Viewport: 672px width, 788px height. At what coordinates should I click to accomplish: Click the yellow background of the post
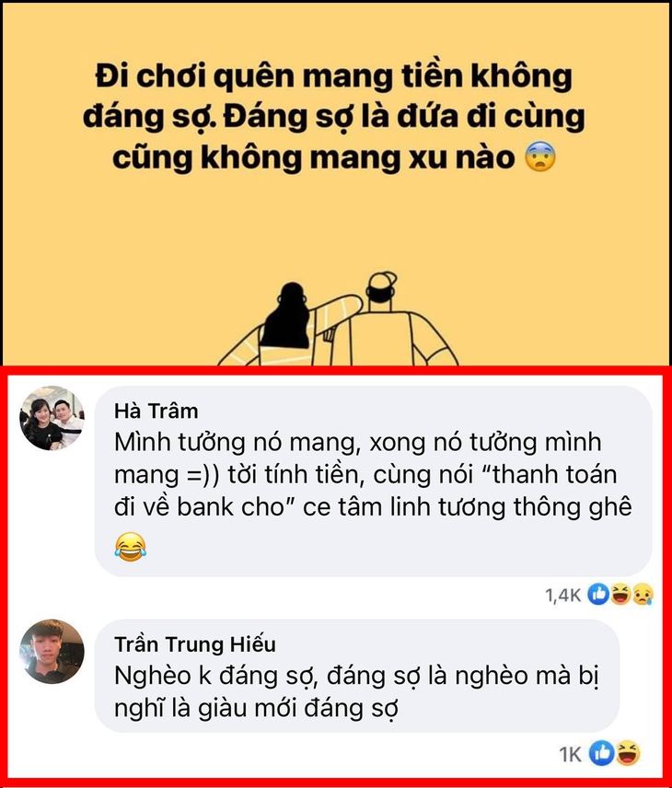[x=336, y=226]
